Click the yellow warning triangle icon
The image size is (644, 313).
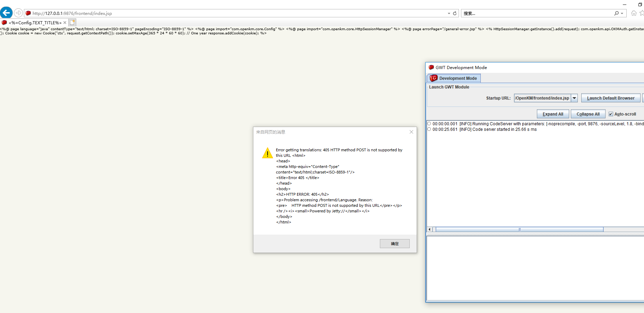[267, 153]
